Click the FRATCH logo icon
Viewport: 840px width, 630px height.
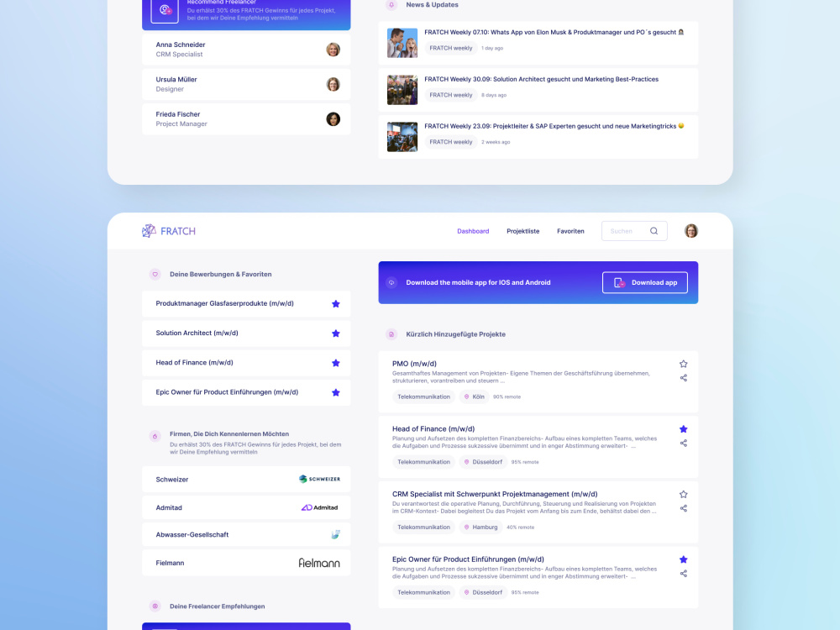(150, 230)
